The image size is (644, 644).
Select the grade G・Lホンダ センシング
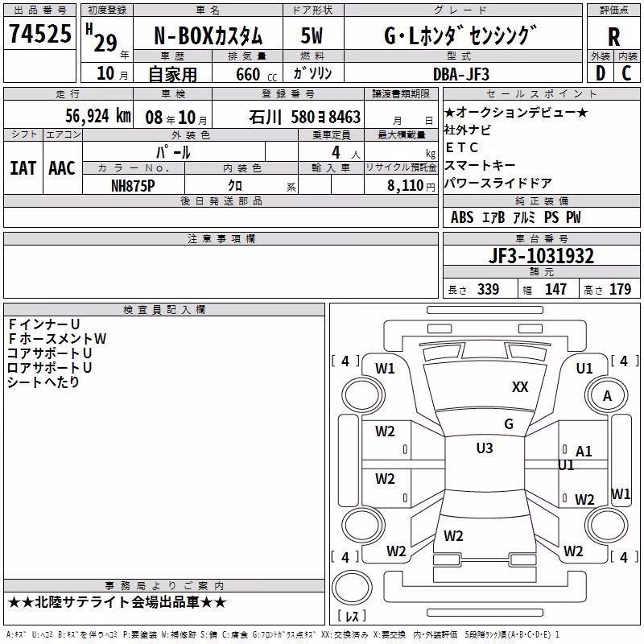(x=460, y=35)
